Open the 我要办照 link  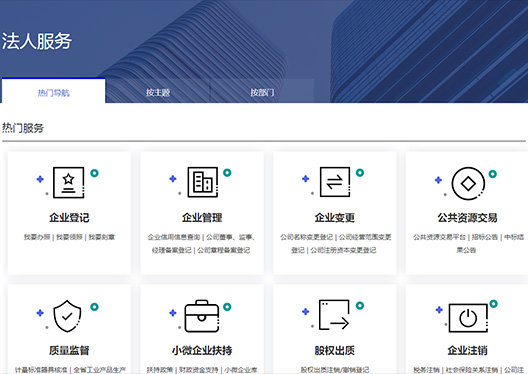coord(37,237)
